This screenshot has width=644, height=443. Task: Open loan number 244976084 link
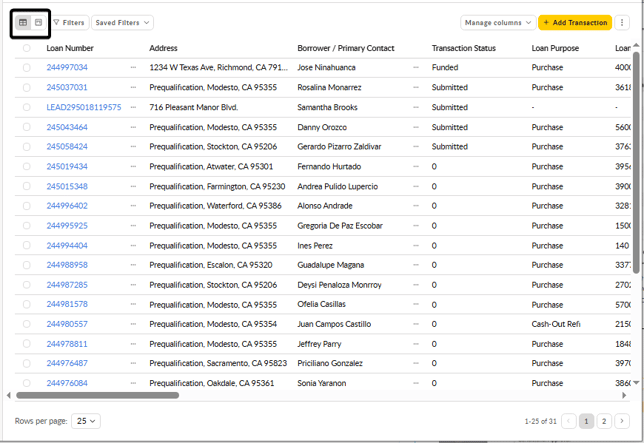point(67,383)
